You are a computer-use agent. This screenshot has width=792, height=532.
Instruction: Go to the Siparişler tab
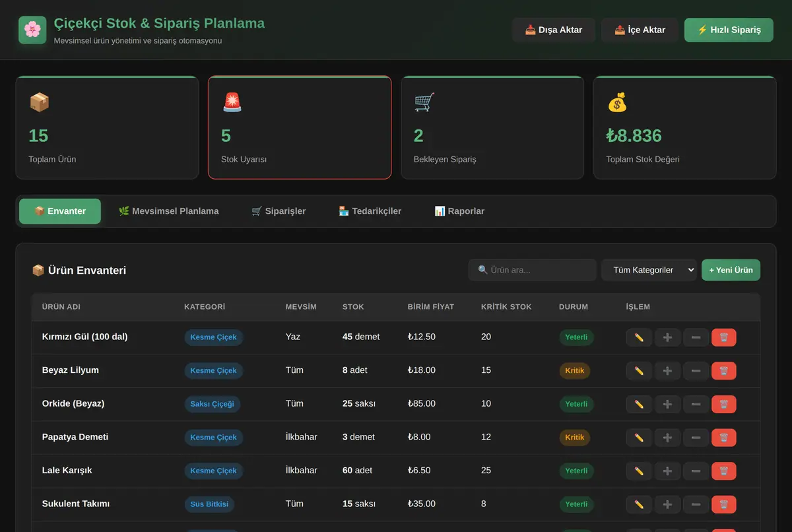click(279, 211)
